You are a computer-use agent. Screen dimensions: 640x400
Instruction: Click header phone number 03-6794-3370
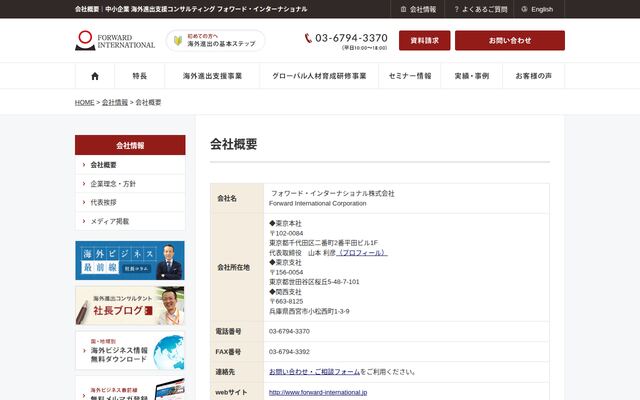click(351, 38)
